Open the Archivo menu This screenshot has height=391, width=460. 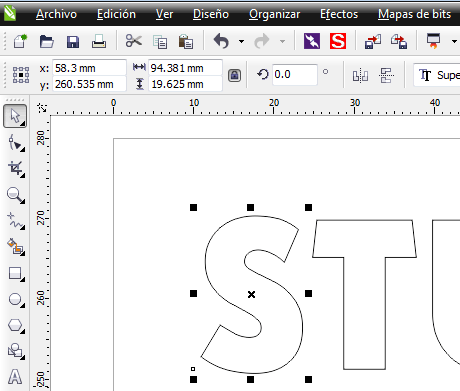point(56,14)
